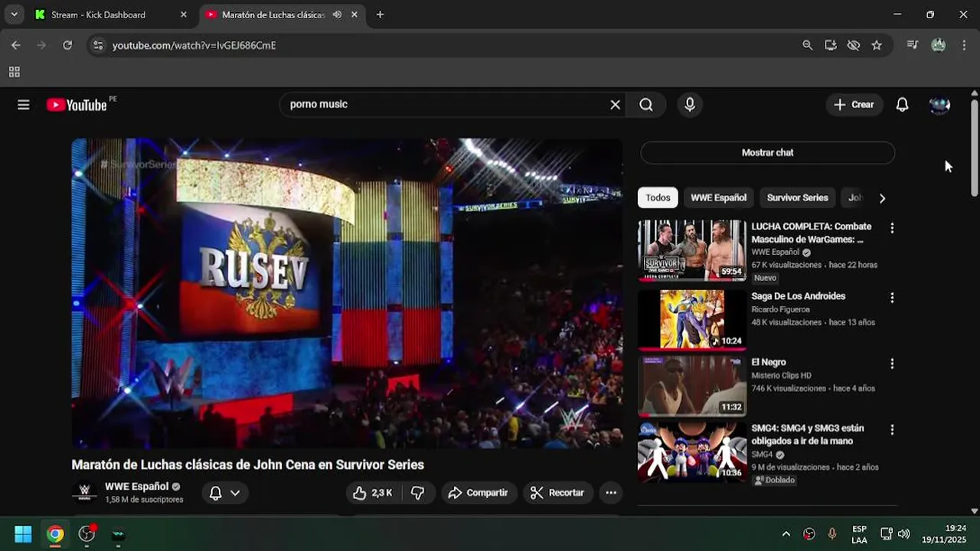Open WWE Español channel name link

pyautogui.click(x=136, y=487)
